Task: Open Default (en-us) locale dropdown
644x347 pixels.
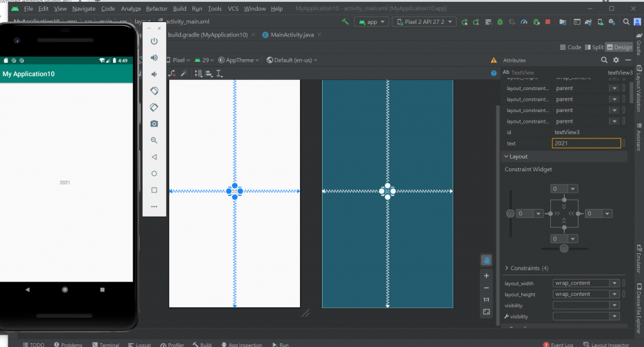Action: [x=292, y=60]
